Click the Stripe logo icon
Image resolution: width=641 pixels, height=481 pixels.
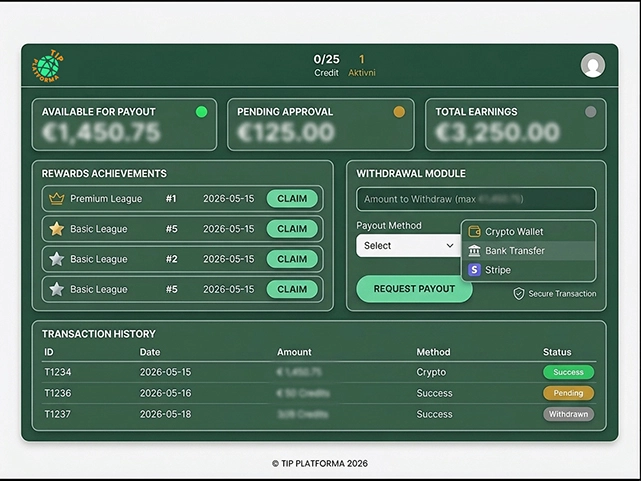pyautogui.click(x=474, y=270)
